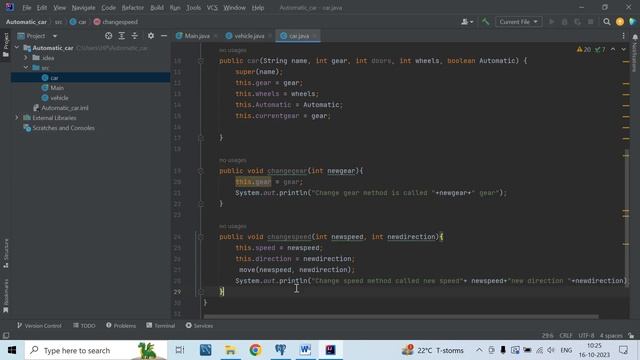This screenshot has width=640, height=360.
Task: Open the Services tool window
Action: pyautogui.click(x=199, y=325)
